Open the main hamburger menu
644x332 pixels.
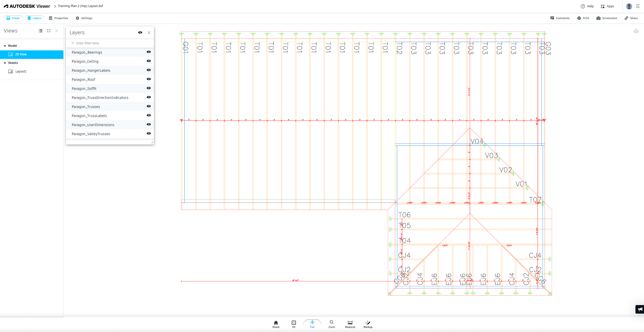(x=637, y=6)
